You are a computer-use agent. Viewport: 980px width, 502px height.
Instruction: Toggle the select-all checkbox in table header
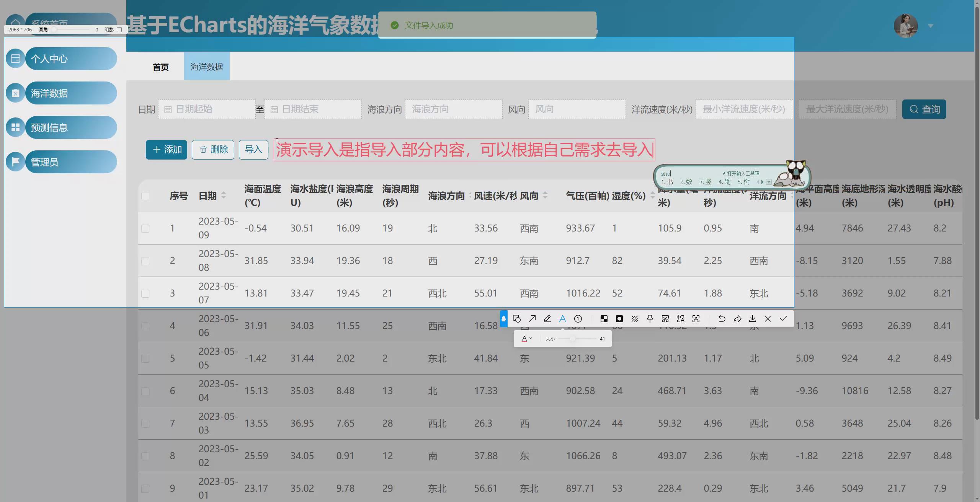coord(145,196)
